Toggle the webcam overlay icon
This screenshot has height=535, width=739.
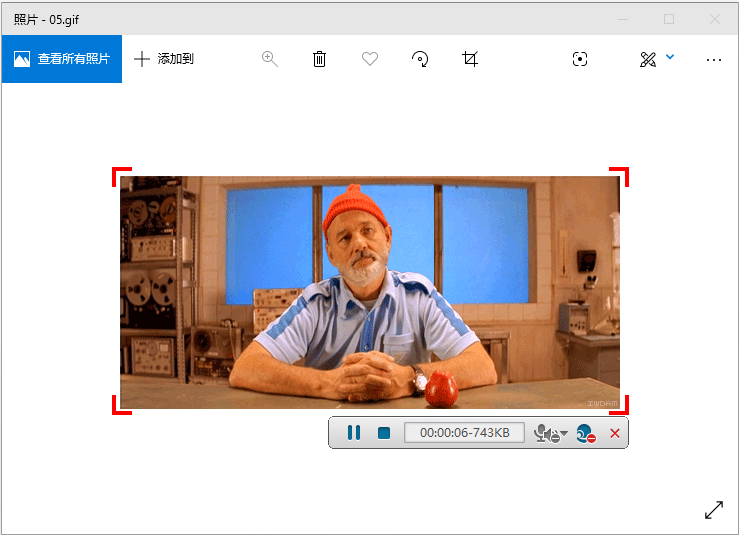tap(586, 433)
